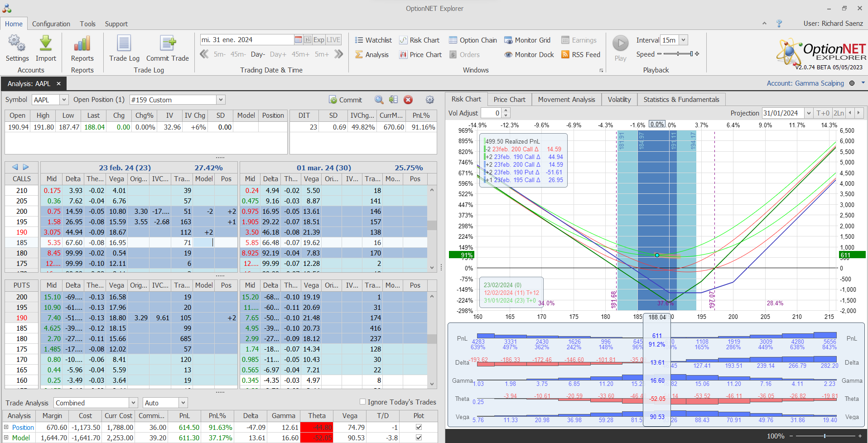Click zoom in plus at bottom right
The width and height of the screenshot is (868, 443).
click(x=860, y=436)
